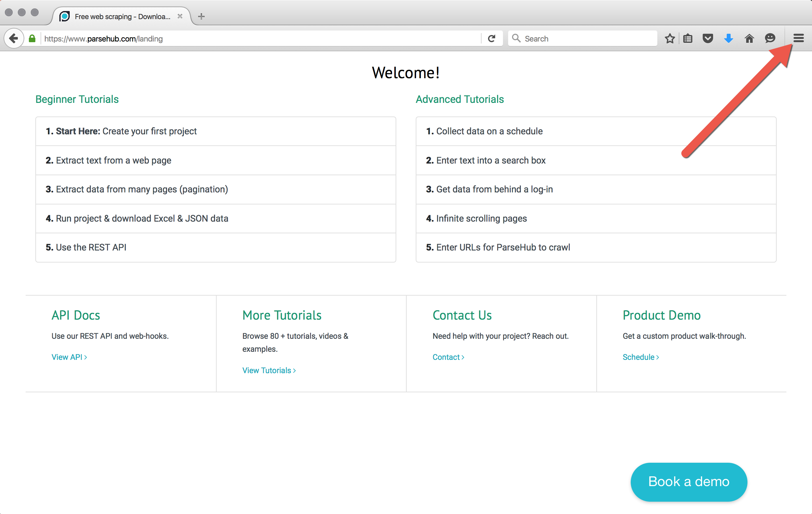The image size is (812, 514).
Task: Click the Welcome! page title
Action: [406, 73]
